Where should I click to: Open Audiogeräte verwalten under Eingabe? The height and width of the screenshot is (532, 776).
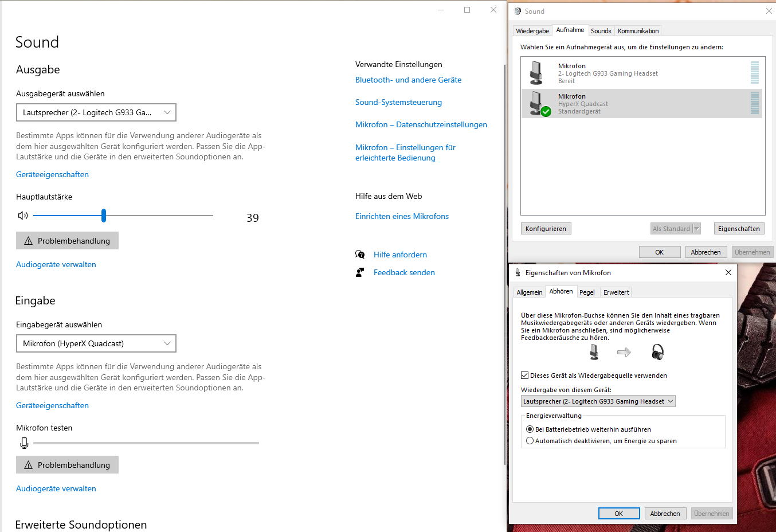(56, 488)
